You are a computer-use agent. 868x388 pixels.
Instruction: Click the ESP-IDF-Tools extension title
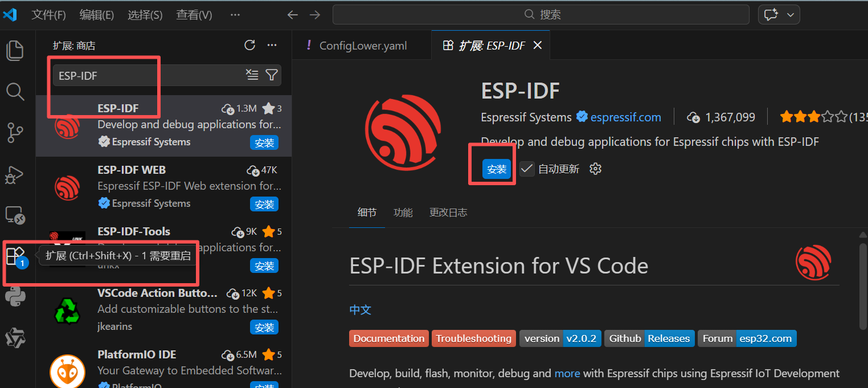pyautogui.click(x=134, y=231)
